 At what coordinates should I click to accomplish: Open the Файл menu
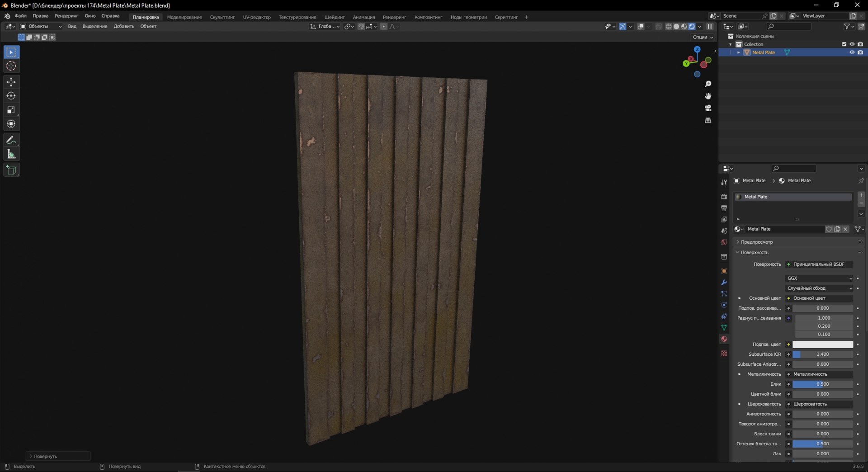point(20,16)
